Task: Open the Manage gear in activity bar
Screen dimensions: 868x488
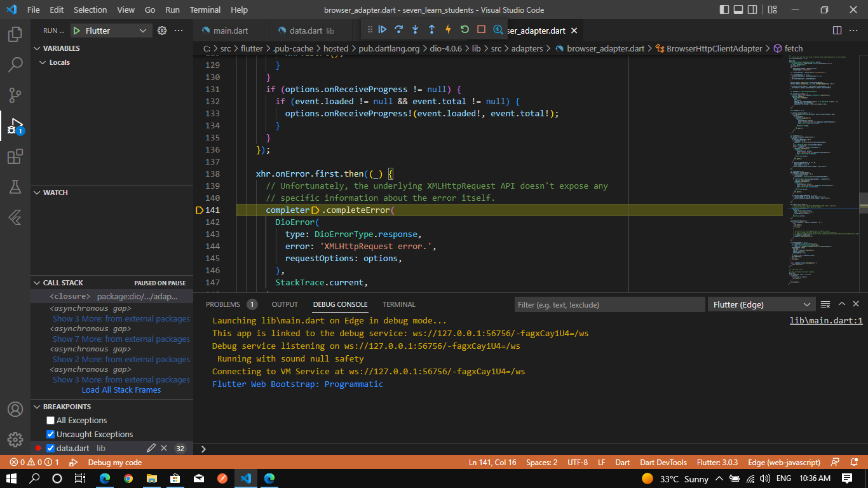Action: coord(15,440)
